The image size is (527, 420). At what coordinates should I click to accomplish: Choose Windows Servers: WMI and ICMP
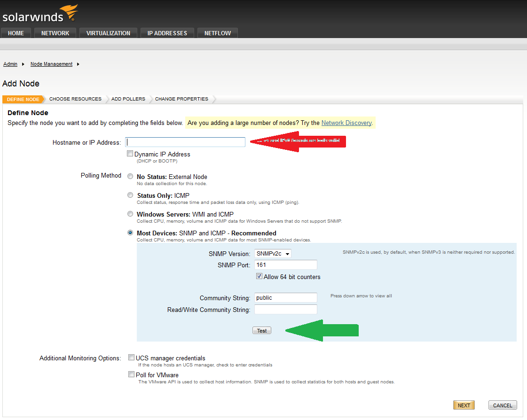pyautogui.click(x=130, y=214)
